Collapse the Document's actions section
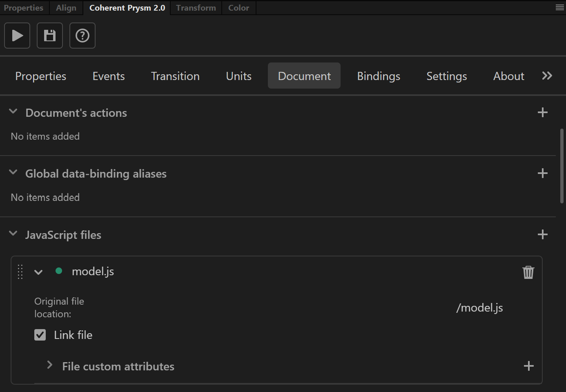The width and height of the screenshot is (566, 392). [x=13, y=111]
